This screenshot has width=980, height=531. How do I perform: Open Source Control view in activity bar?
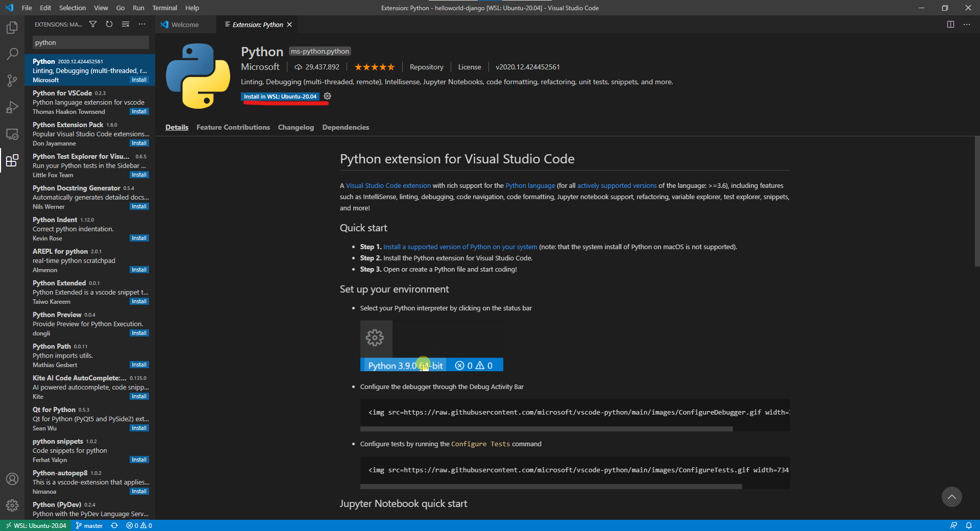point(12,80)
